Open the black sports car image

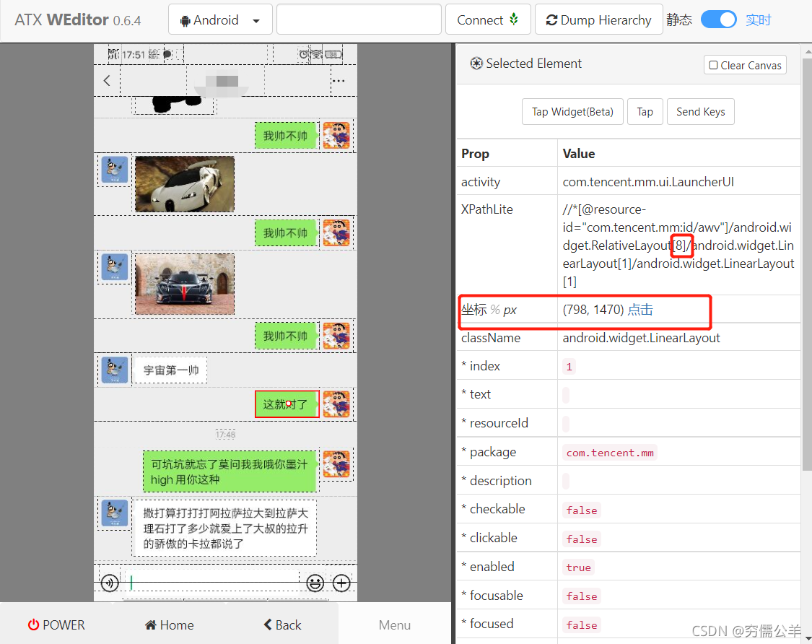tap(184, 284)
